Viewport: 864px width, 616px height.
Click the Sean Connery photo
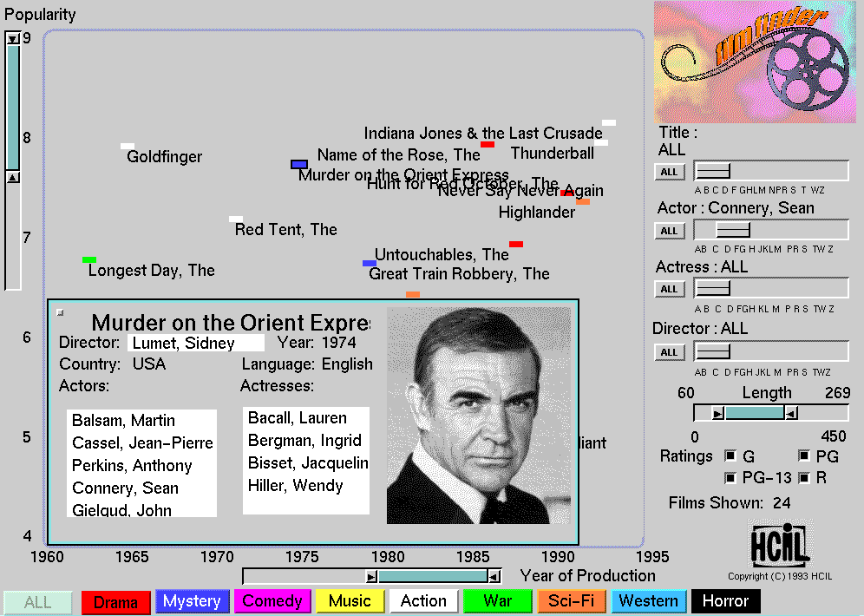click(478, 416)
